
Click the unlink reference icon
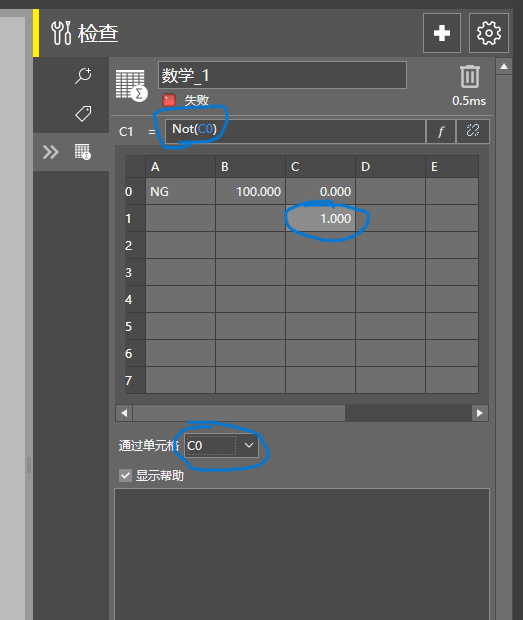[x=473, y=131]
